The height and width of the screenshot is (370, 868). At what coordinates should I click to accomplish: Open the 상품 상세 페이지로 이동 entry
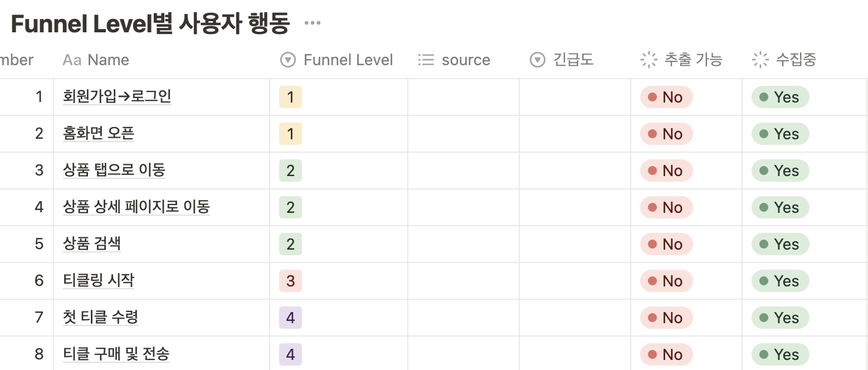(136, 207)
